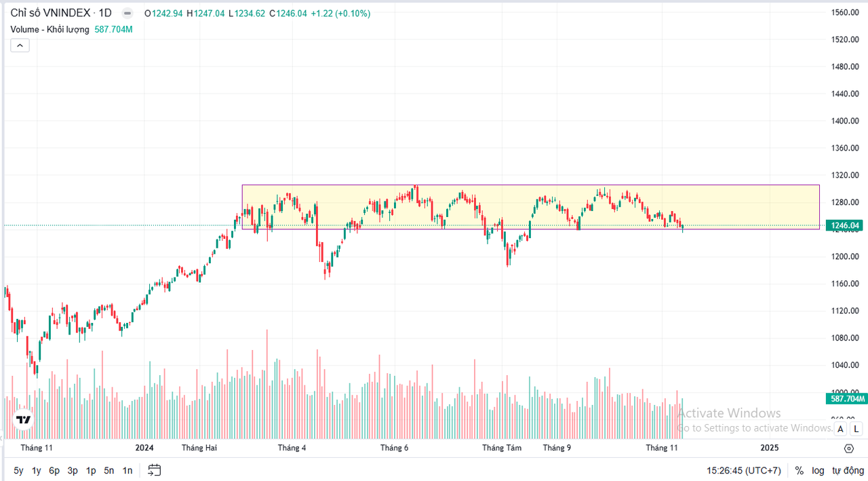Click the TradingView watermark logo
868x481 pixels.
click(22, 419)
